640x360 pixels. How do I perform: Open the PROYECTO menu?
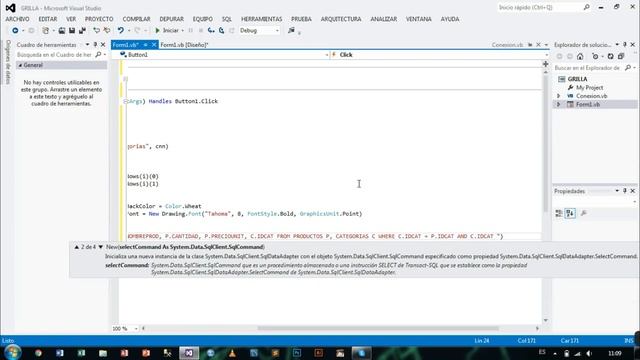pyautogui.click(x=99, y=19)
